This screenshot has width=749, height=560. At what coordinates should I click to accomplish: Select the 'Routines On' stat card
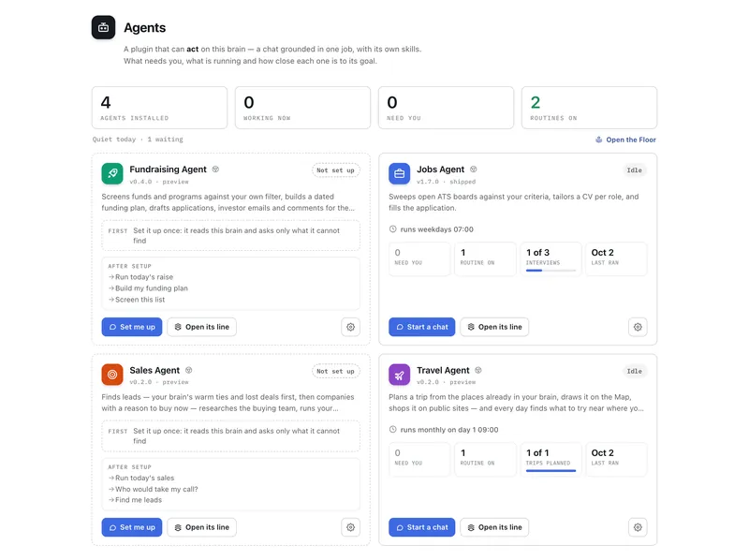tap(590, 108)
